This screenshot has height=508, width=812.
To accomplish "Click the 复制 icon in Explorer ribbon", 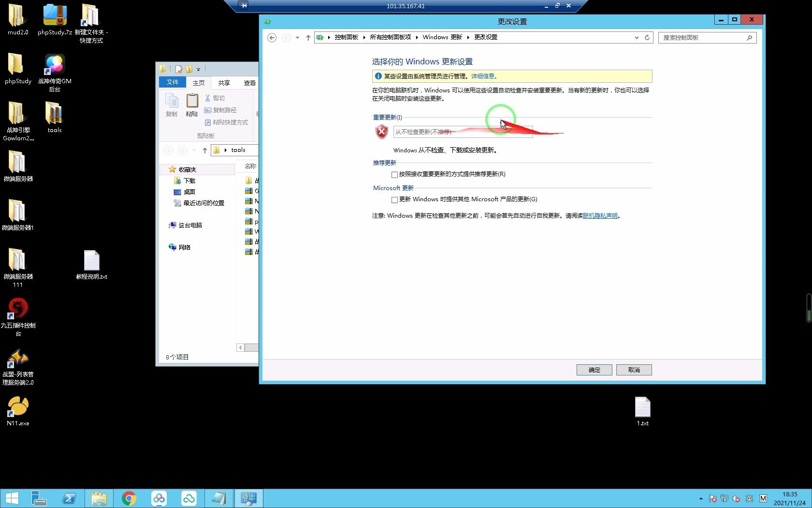I will [172, 105].
